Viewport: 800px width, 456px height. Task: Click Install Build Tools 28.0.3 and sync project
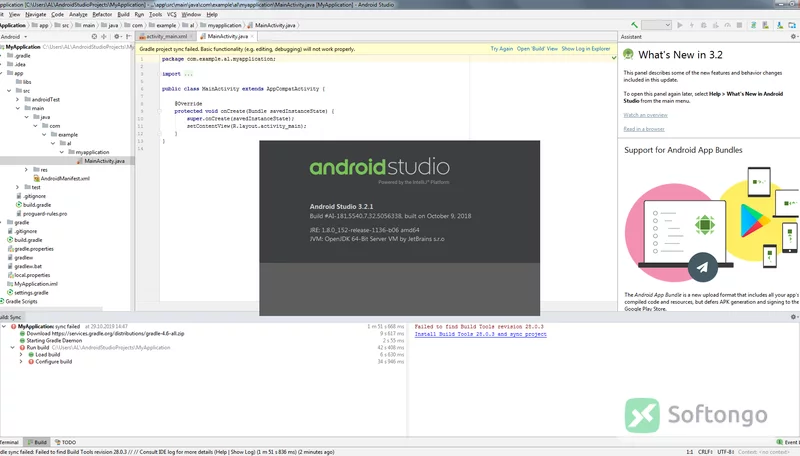pos(480,334)
